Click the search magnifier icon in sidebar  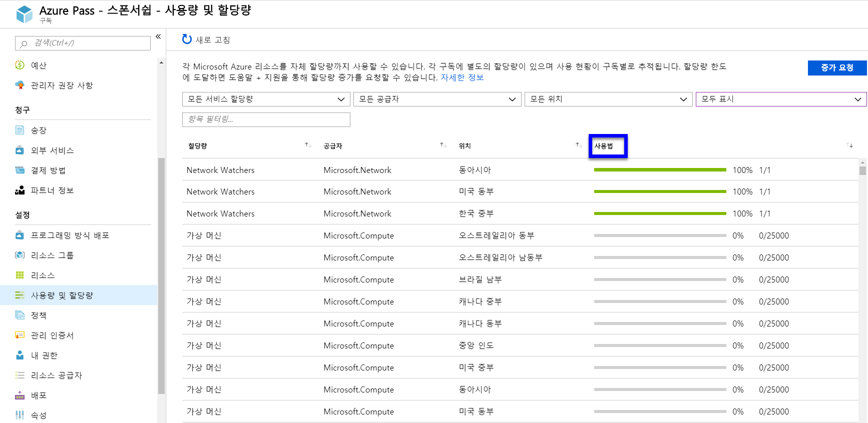(24, 43)
